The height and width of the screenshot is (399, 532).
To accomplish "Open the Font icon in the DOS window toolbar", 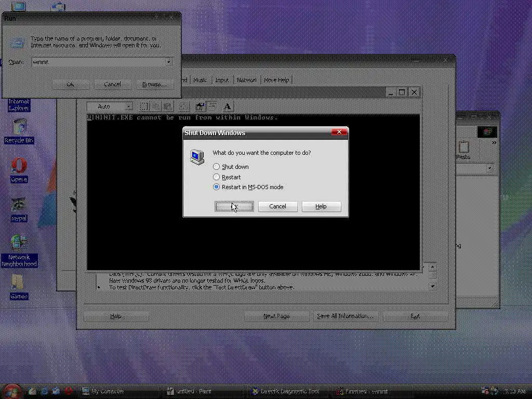I will [x=228, y=106].
